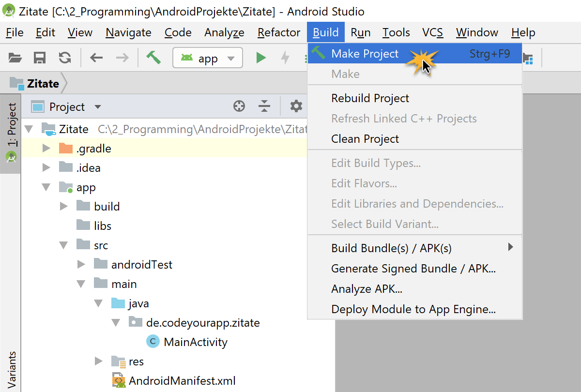Open the File menu
This screenshot has height=392, width=581.
[15, 32]
